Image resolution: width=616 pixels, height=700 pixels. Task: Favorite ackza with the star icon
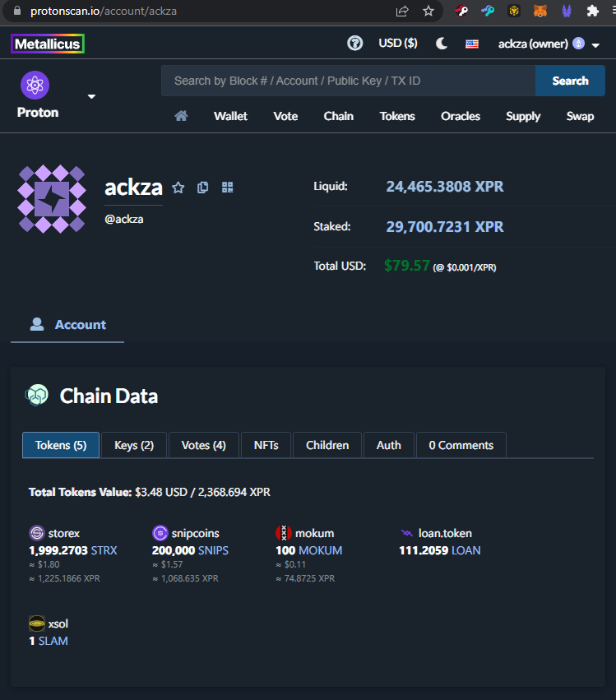click(x=178, y=188)
